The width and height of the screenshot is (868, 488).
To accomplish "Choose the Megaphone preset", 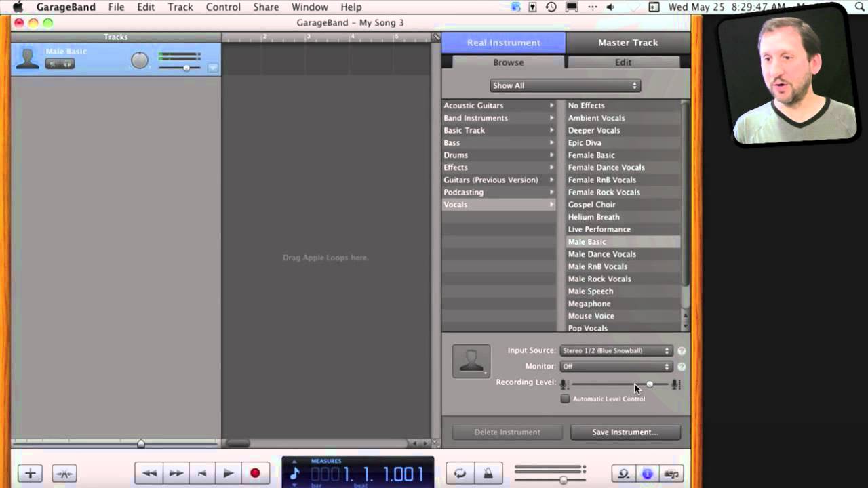I will [623, 304].
